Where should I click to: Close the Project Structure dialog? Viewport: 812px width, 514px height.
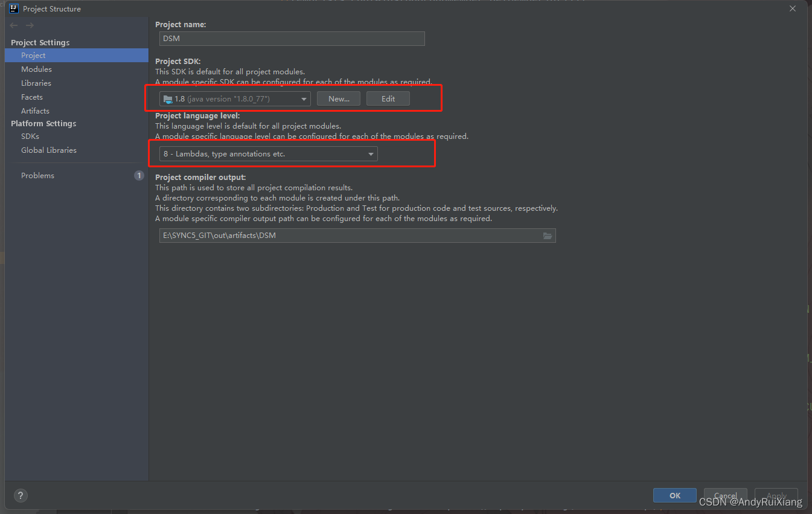[x=793, y=8]
